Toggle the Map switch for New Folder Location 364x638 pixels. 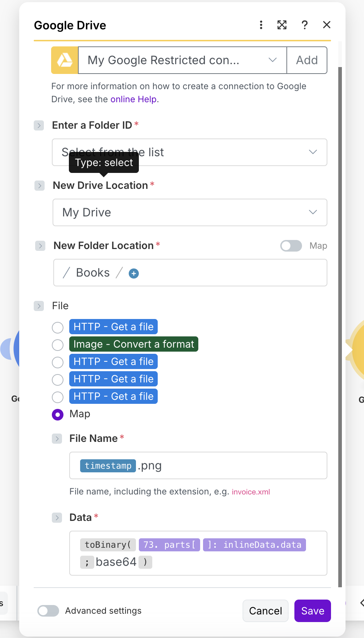pos(291,246)
